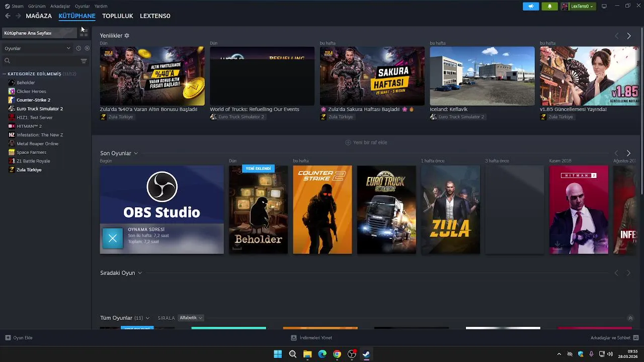Open the advanced filter icon beside search
644x362 pixels.
84,61
